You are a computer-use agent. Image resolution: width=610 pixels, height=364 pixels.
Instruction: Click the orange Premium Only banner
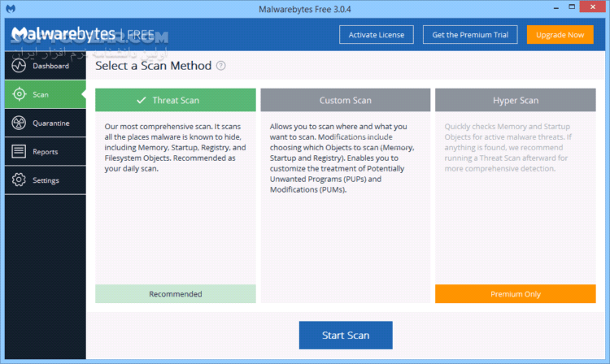[x=516, y=294]
